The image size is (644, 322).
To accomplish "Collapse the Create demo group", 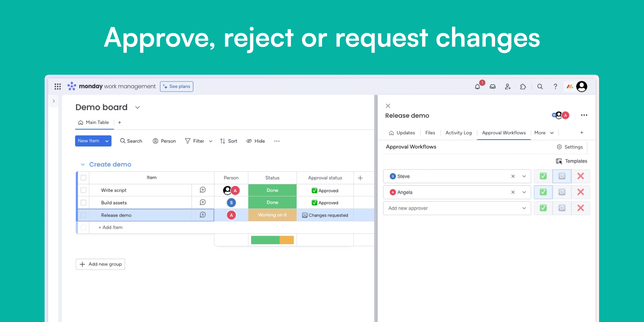I will (83, 164).
